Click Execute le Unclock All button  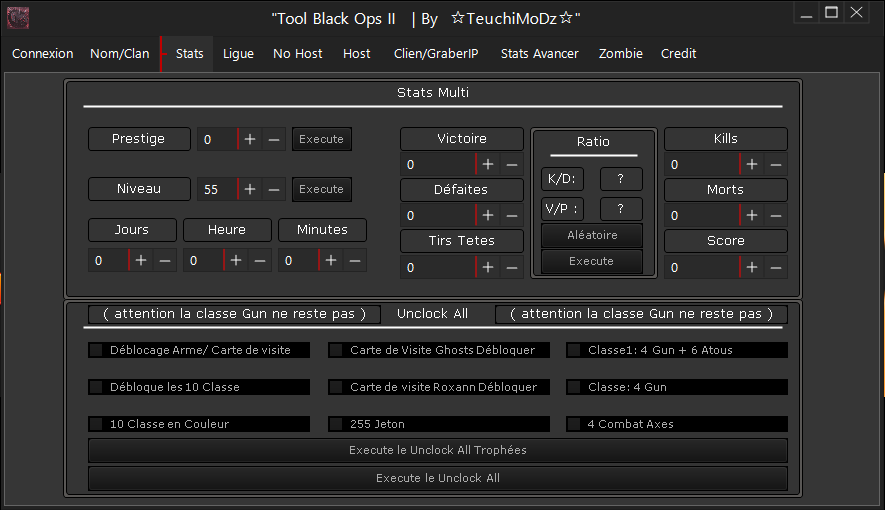[437, 478]
